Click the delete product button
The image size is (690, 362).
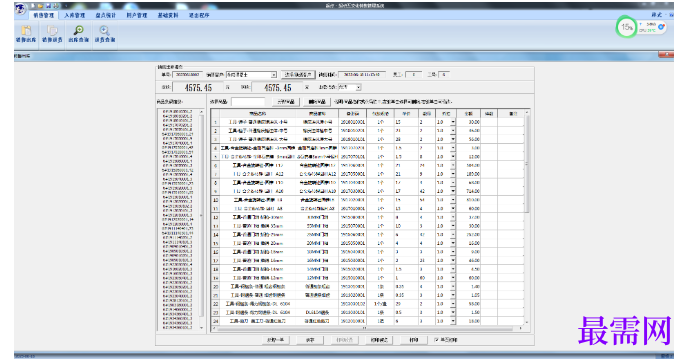[x=317, y=102]
